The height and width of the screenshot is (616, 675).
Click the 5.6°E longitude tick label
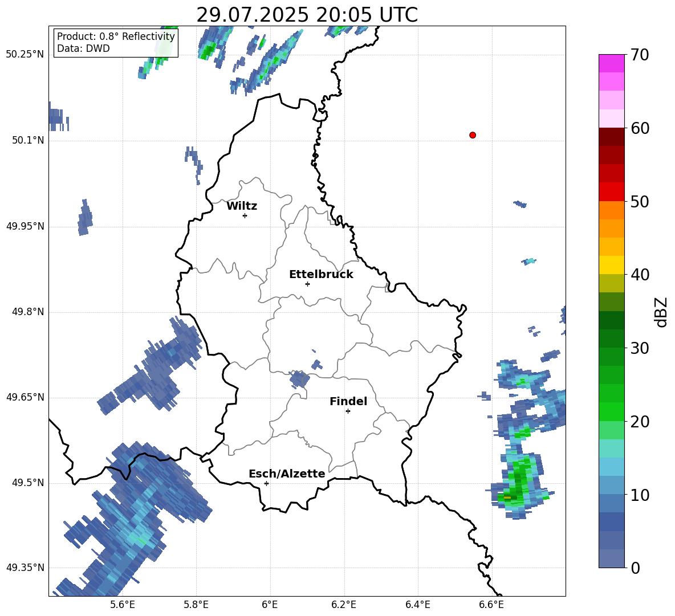coord(123,605)
